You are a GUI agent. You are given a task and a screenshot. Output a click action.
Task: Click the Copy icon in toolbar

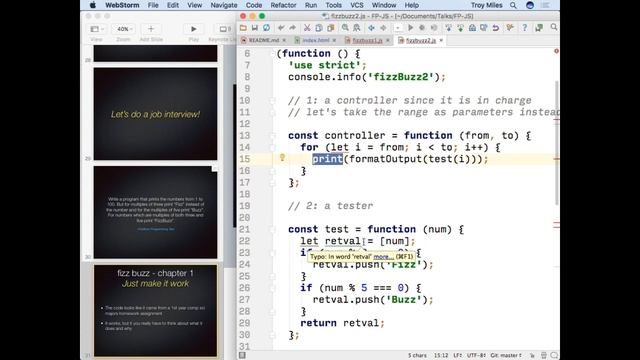point(319,28)
